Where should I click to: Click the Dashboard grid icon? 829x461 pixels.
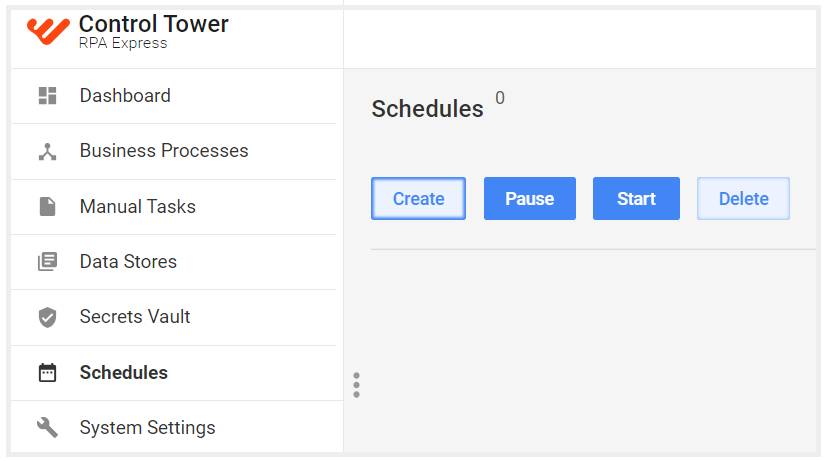(x=48, y=96)
